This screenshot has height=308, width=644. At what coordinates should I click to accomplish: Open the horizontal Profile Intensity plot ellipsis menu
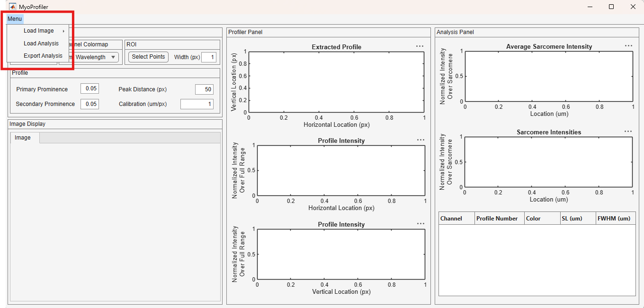(420, 140)
